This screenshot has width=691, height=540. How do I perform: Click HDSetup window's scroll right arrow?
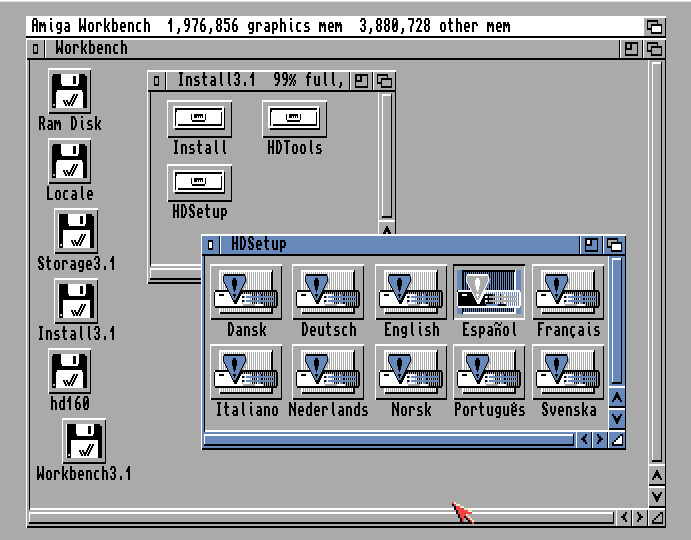click(599, 439)
